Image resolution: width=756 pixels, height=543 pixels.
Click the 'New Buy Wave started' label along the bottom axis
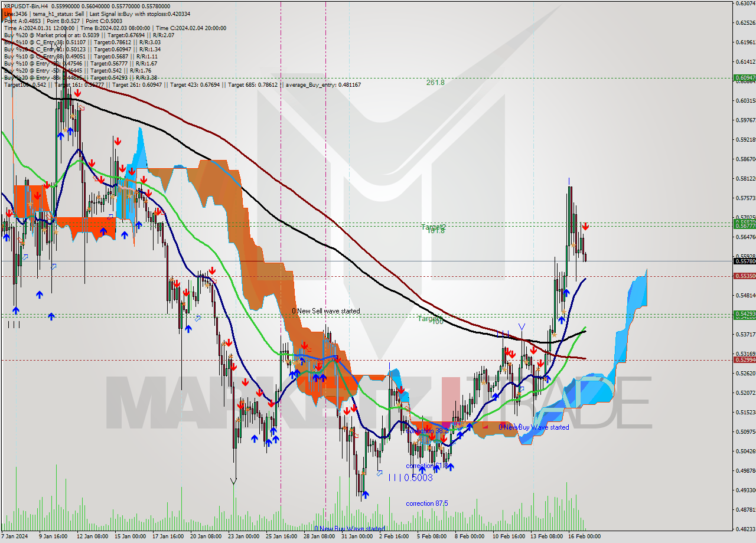(350, 529)
